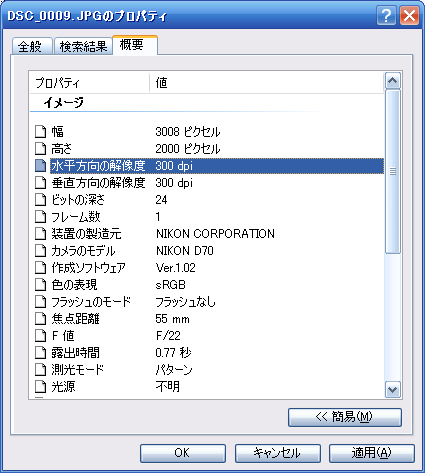Click the page icon beside 焦点距離
Screen dimensions: 425x473
click(x=40, y=319)
